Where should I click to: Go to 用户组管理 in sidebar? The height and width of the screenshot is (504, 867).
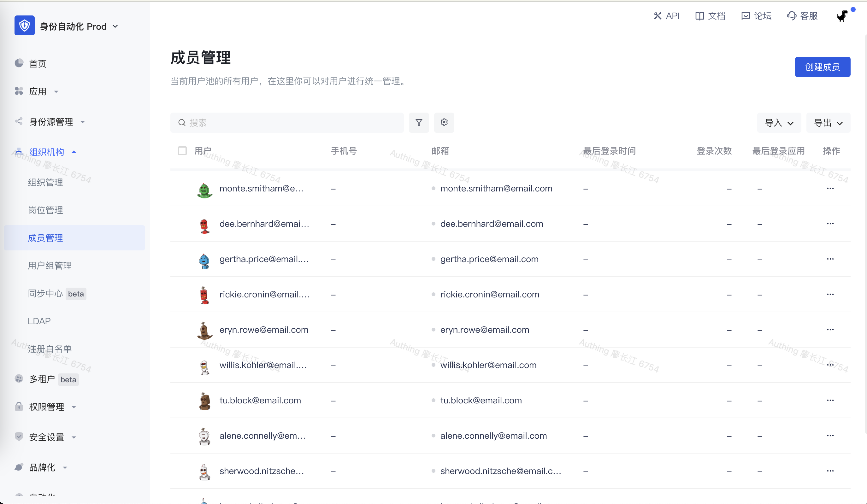click(50, 266)
